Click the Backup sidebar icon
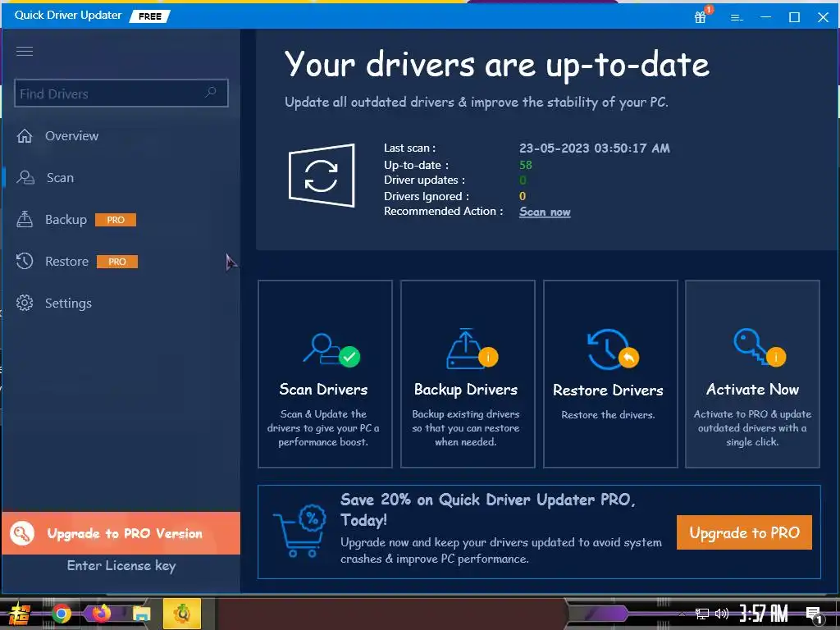840x630 pixels. pyautogui.click(x=25, y=219)
